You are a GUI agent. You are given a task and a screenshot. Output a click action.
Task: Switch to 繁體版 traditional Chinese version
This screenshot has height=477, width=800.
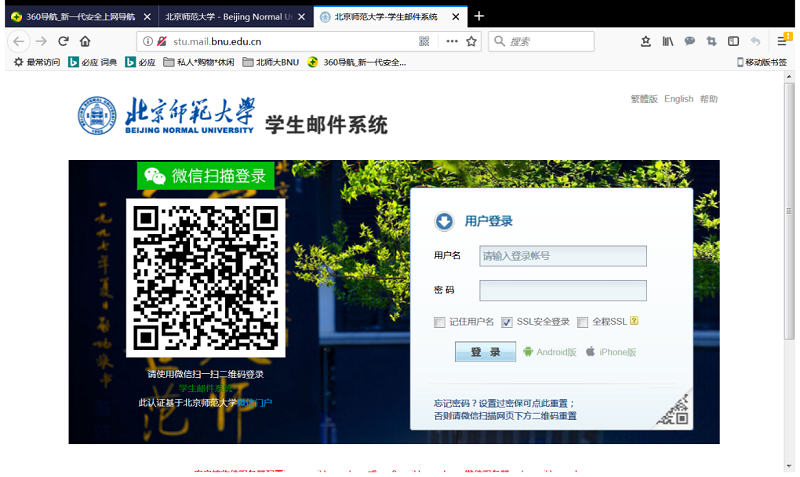point(644,99)
